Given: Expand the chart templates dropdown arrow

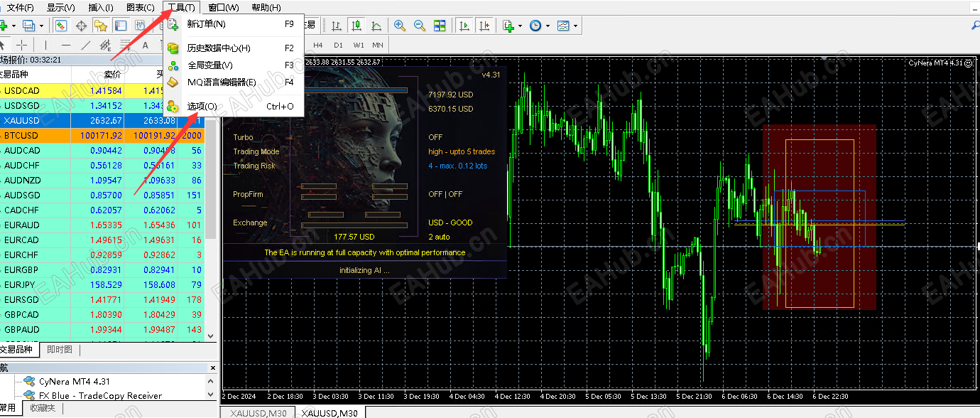Looking at the screenshot, I should (x=575, y=26).
